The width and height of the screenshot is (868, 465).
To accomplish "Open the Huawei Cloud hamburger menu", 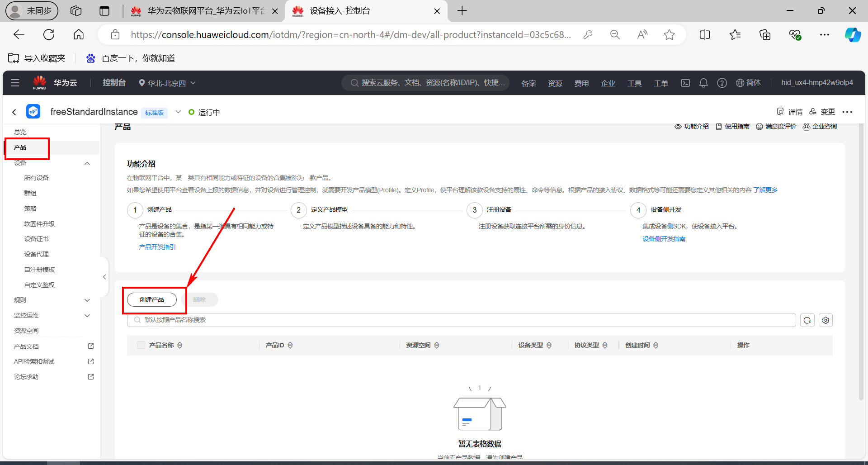I will point(15,83).
